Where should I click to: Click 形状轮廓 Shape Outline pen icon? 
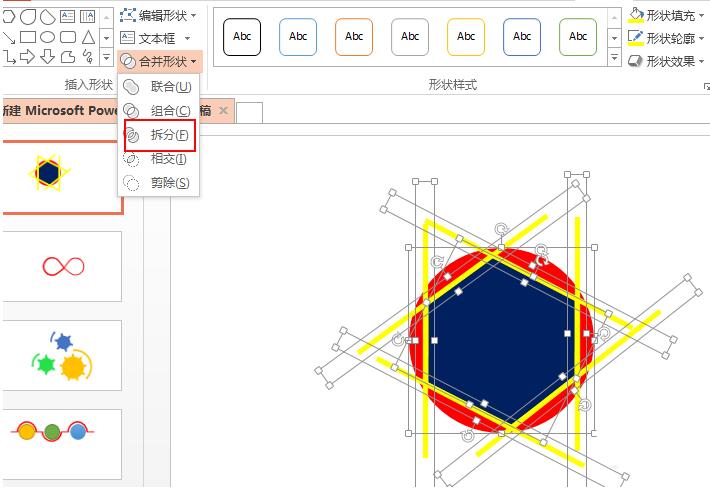pyautogui.click(x=635, y=38)
